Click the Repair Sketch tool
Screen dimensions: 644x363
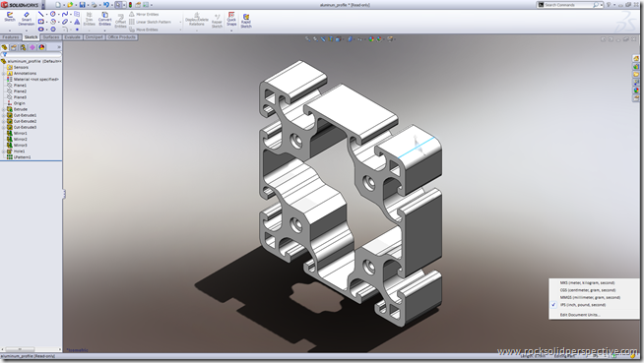(217, 21)
